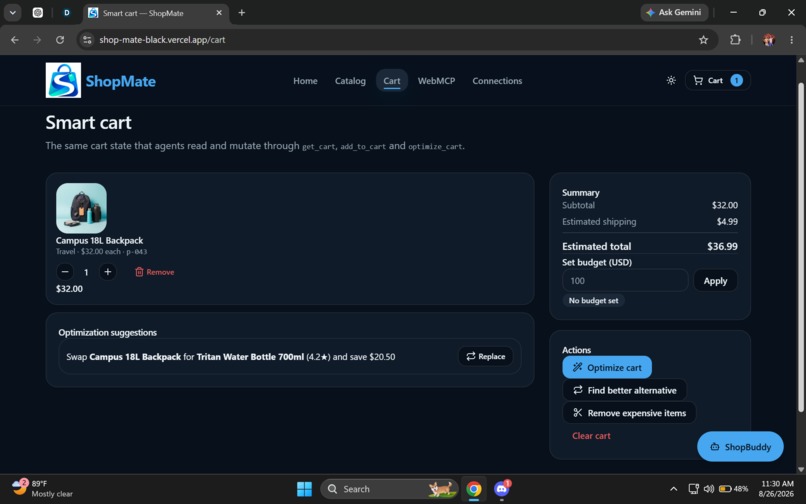Bookmark this page with star icon
The width and height of the screenshot is (806, 504).
[x=703, y=40]
